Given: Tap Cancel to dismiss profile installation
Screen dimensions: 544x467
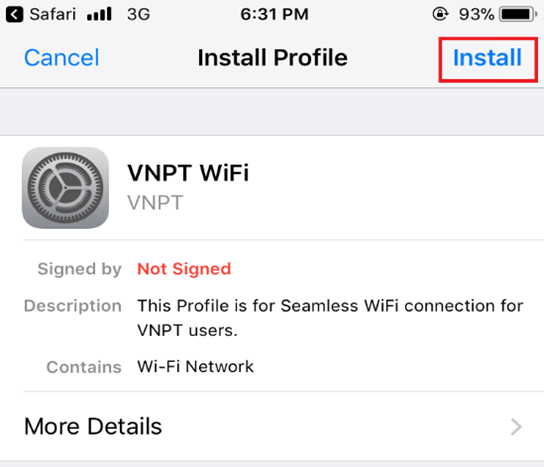Looking at the screenshot, I should pyautogui.click(x=62, y=58).
